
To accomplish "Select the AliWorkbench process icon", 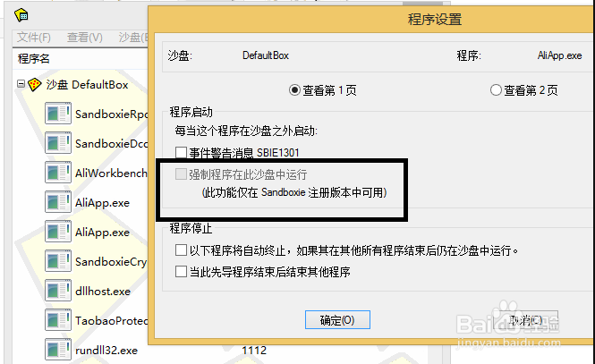I will coord(58,173).
